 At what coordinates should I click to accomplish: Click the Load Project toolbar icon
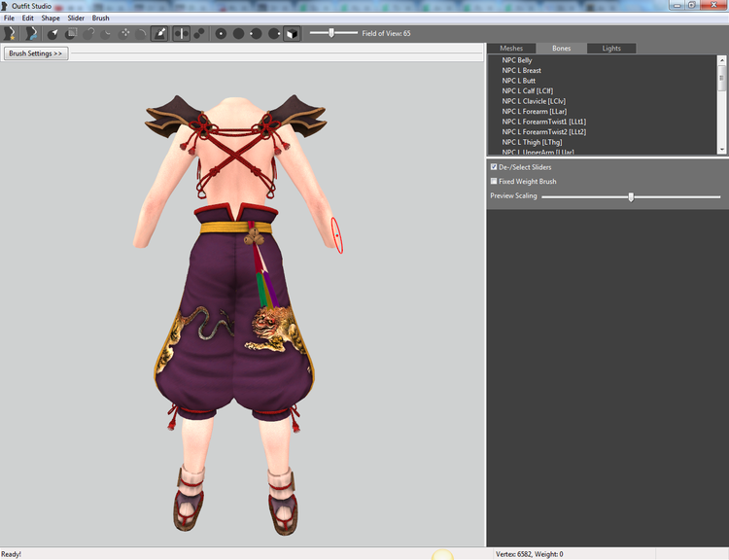point(31,33)
